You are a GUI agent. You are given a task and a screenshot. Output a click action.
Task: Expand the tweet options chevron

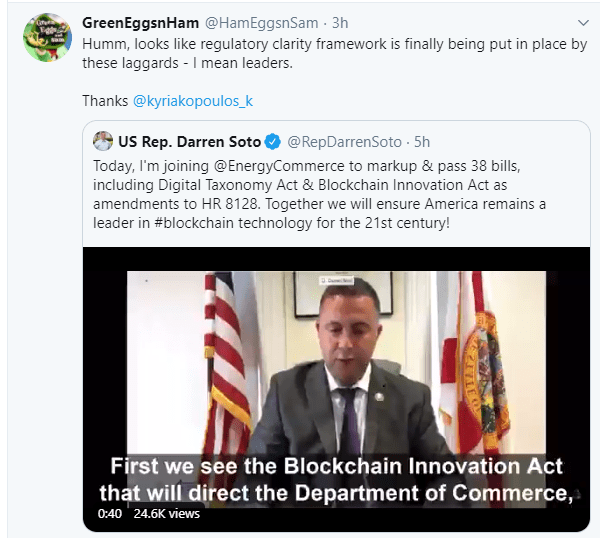[583, 22]
